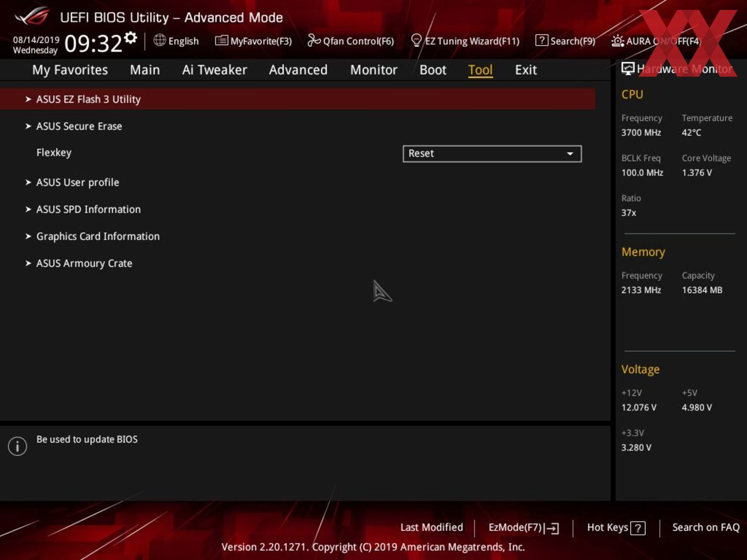This screenshot has width=747, height=560.
Task: Click the Hot Keys question mark icon
Action: (x=638, y=528)
